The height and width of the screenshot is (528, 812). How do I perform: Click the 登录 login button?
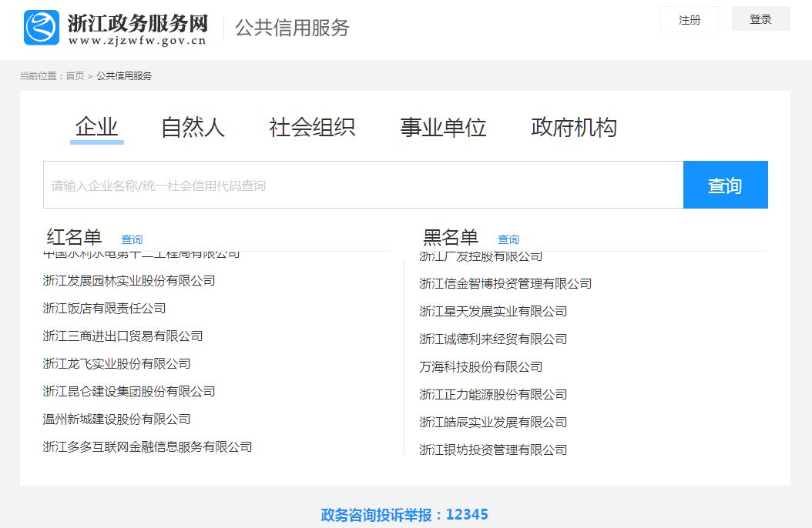click(760, 19)
